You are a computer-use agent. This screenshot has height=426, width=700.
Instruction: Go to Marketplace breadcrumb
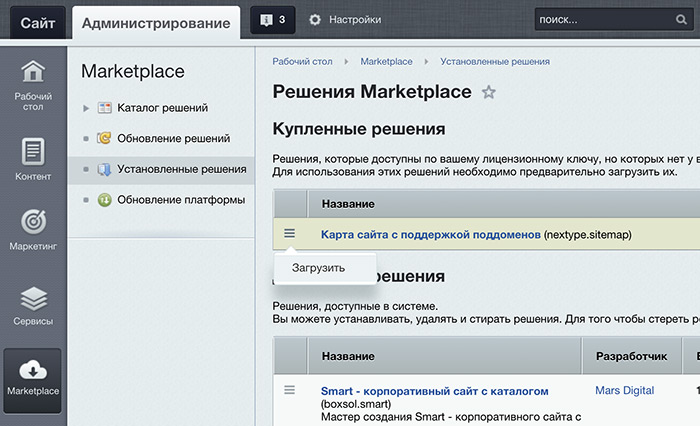pyautogui.click(x=386, y=62)
